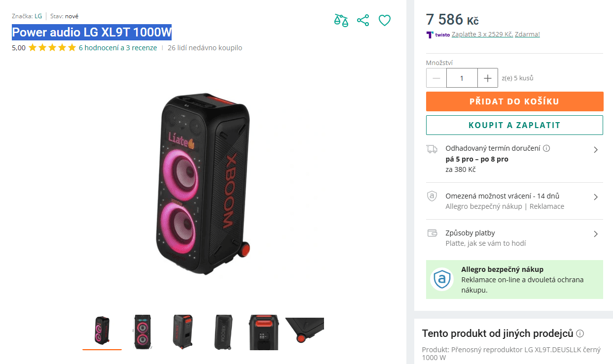Image resolution: width=613 pixels, height=364 pixels.
Task: Click the PŘIDAT DO KOŠÍKU button
Action: point(514,101)
